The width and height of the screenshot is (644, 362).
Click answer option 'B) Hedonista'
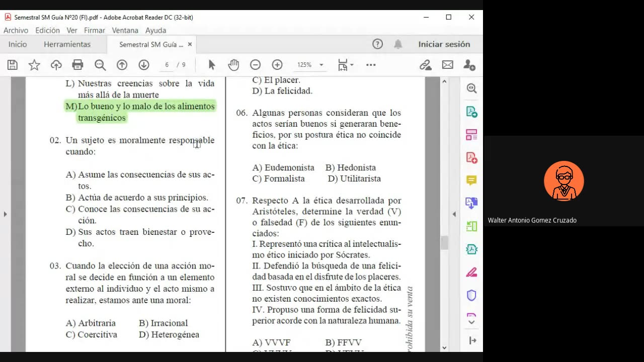click(351, 167)
